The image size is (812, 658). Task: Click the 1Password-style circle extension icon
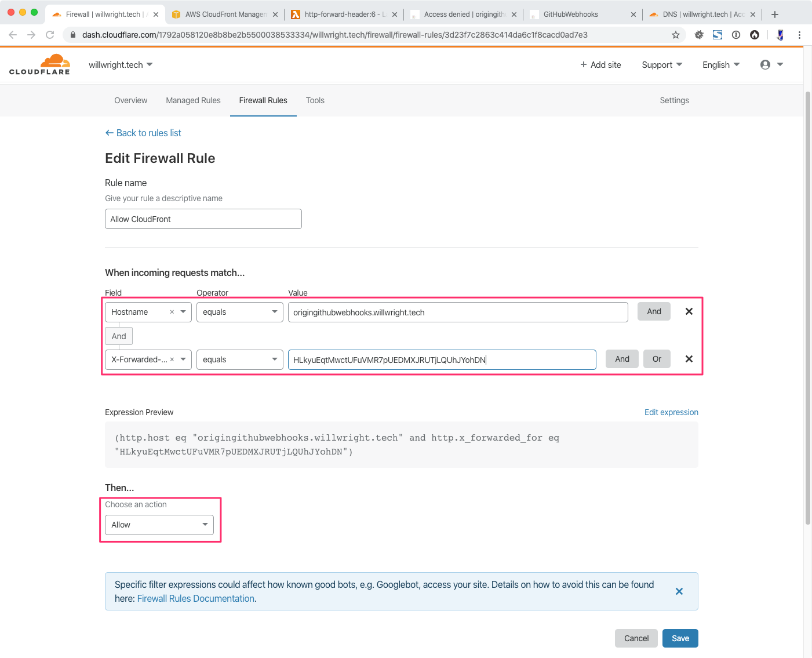[736, 35]
